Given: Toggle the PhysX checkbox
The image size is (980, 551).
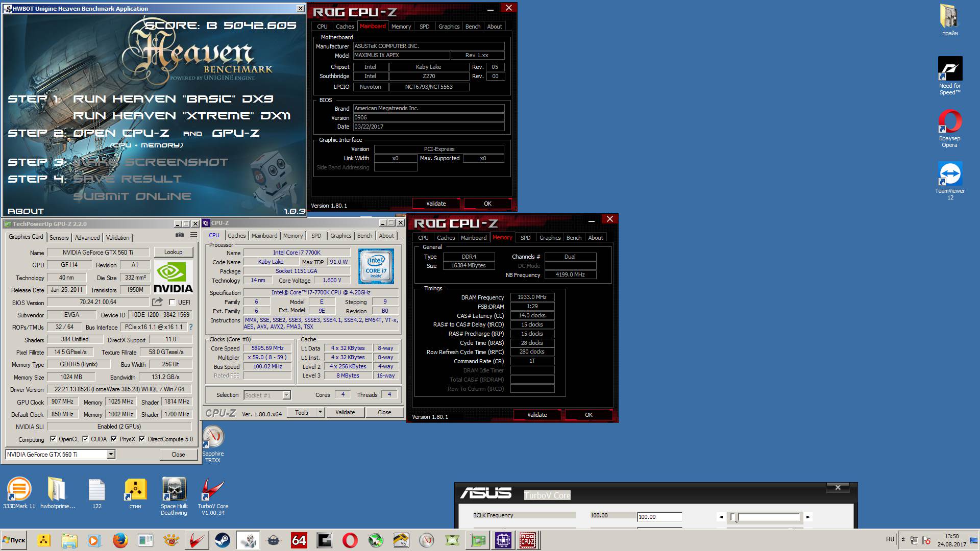Looking at the screenshot, I should pyautogui.click(x=114, y=439).
